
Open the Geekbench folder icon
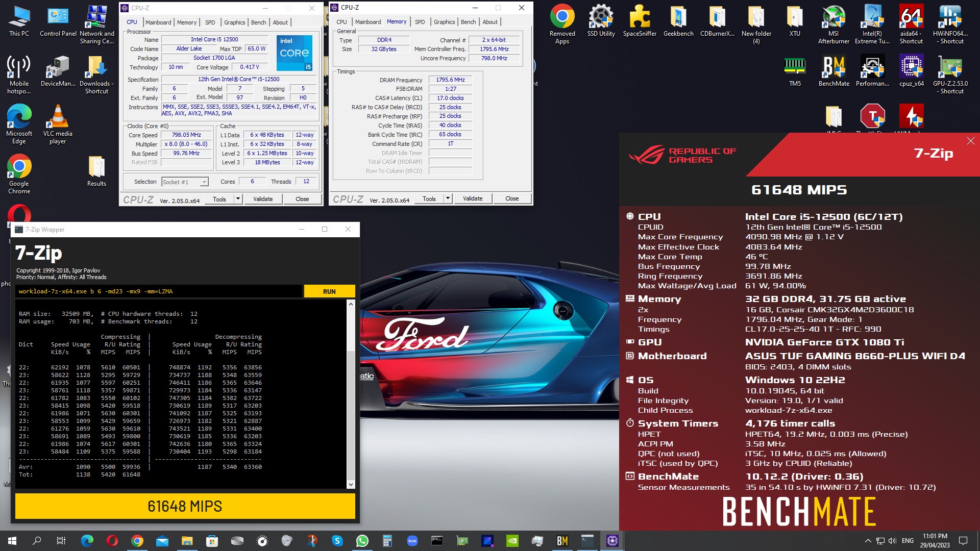678,21
